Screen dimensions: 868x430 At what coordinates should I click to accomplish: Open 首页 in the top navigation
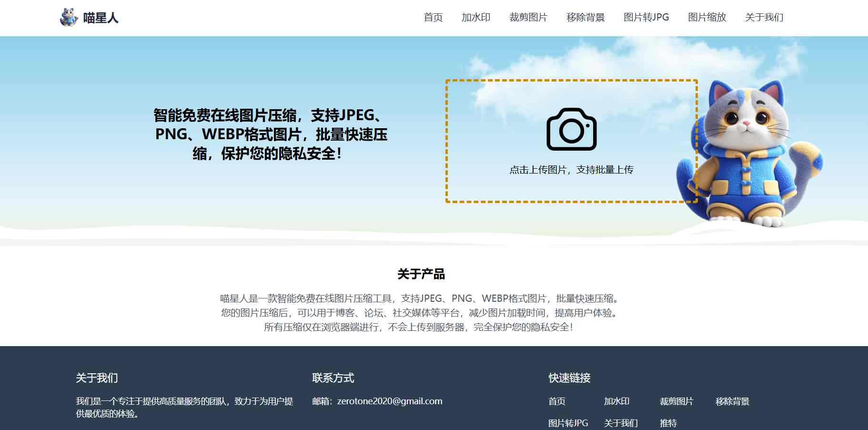[x=433, y=18]
